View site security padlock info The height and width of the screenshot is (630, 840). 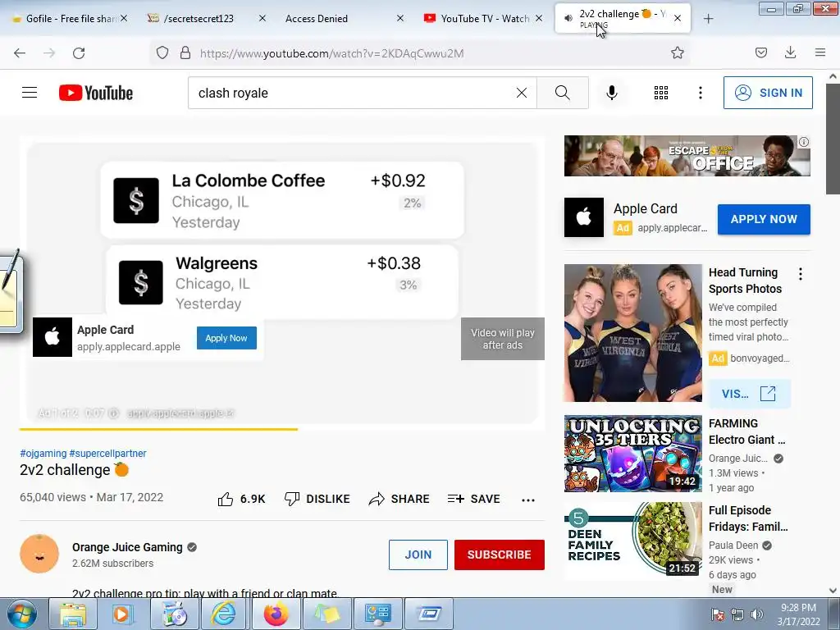185,53
